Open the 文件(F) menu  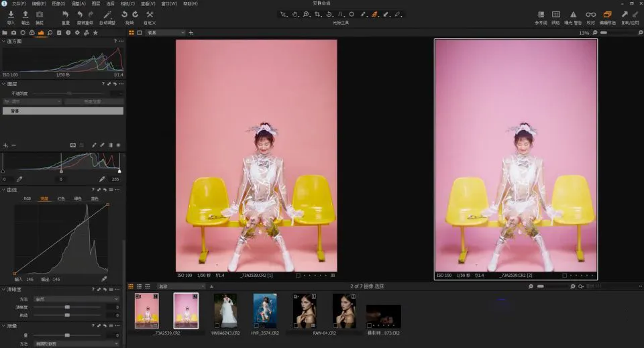19,3
